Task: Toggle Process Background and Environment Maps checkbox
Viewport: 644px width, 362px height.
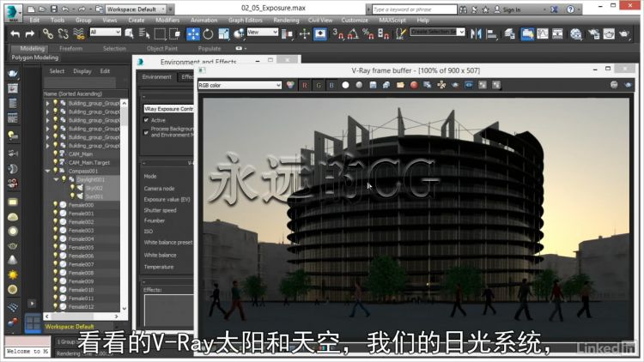Action: [146, 132]
